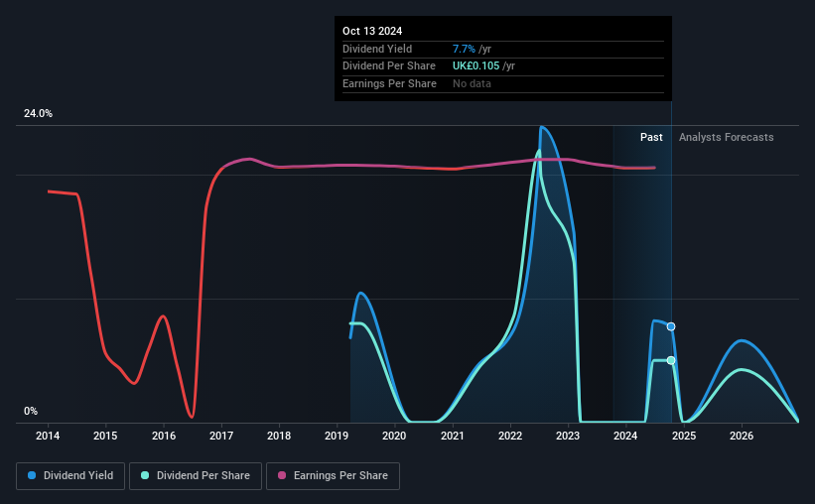815x504 pixels.
Task: Click the Past region label
Action: 651,137
